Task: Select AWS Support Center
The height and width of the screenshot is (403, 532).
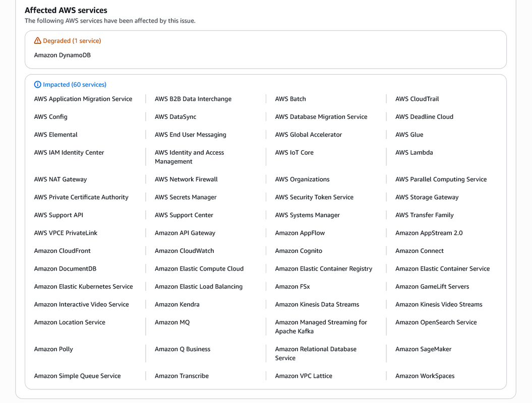Action: tap(184, 215)
